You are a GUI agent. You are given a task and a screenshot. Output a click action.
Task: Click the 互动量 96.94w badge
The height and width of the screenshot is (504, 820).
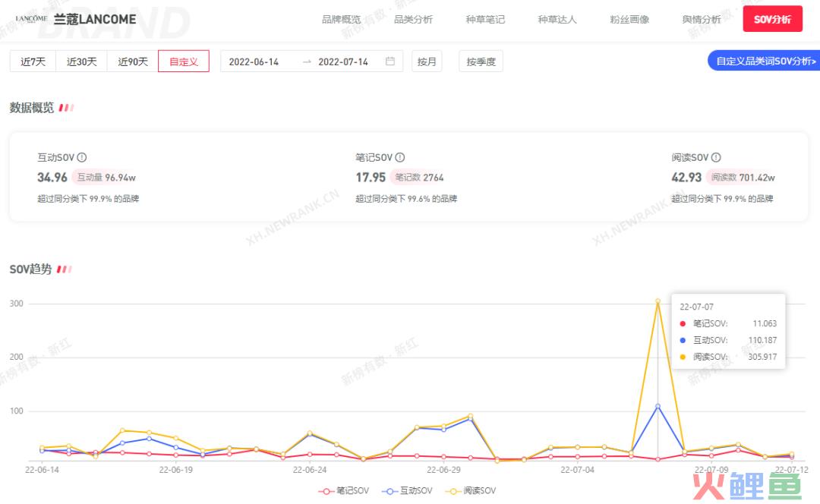coord(106,178)
